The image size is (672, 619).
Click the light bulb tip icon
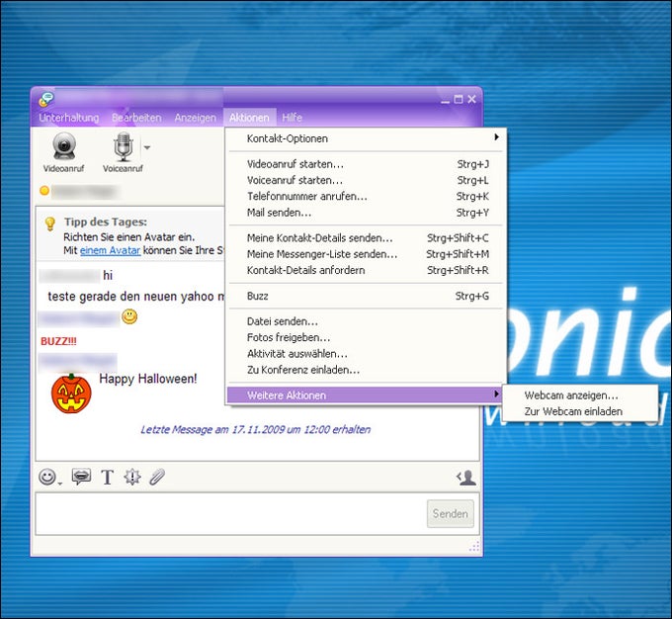click(50, 223)
